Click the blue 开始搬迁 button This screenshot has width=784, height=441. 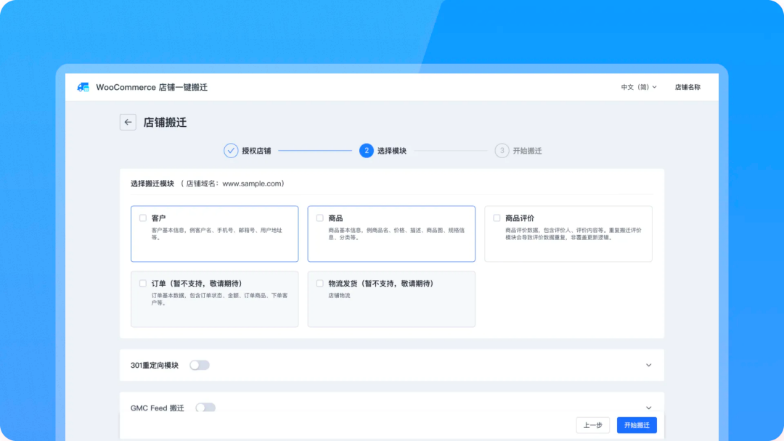636,425
